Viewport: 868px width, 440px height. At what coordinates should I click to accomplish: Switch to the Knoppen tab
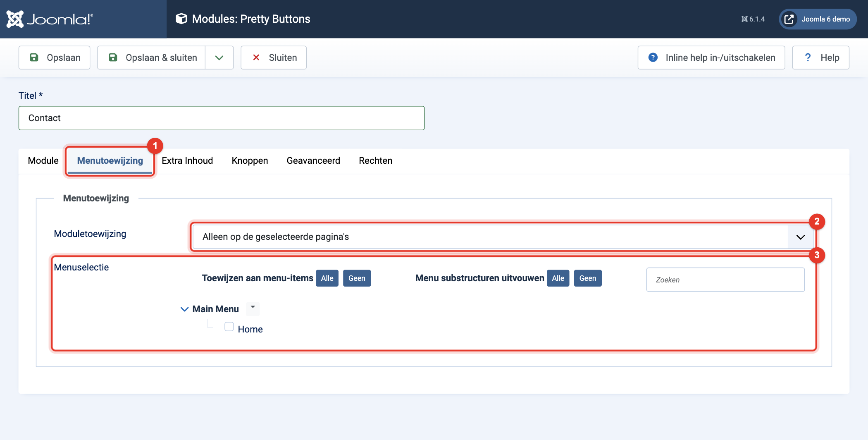(250, 161)
